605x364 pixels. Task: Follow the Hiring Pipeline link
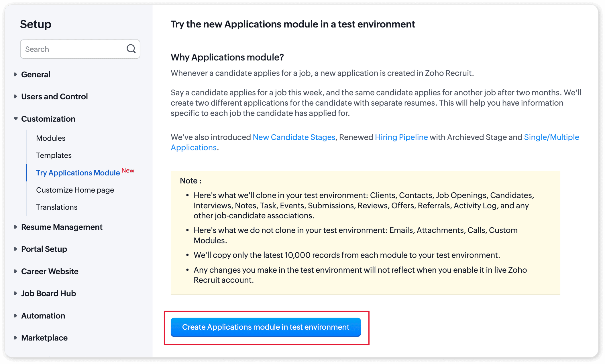[x=401, y=137]
